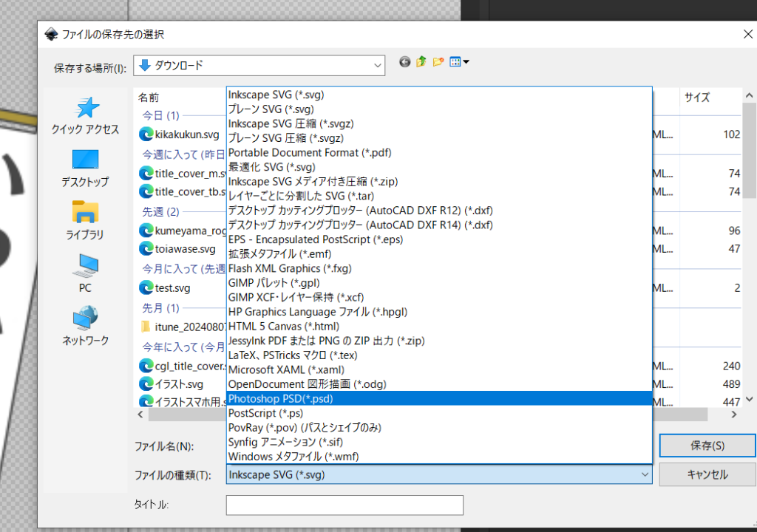Create a new folder icon
757x532 pixels.
click(x=438, y=62)
